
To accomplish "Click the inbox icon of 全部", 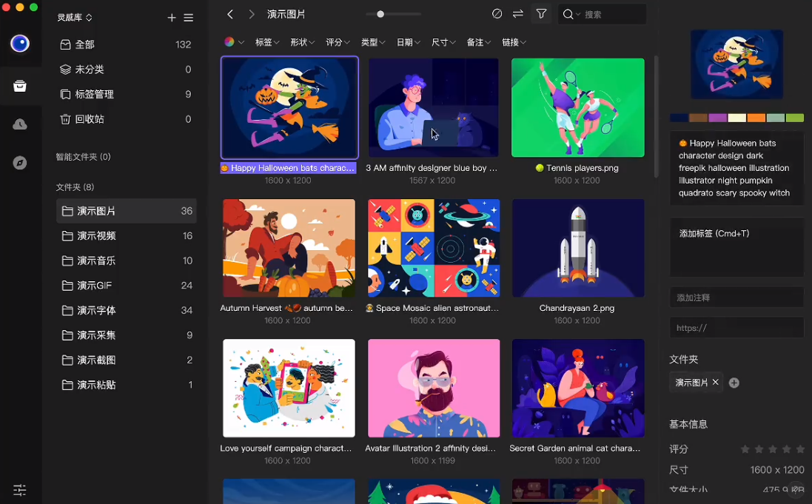I will coord(65,44).
